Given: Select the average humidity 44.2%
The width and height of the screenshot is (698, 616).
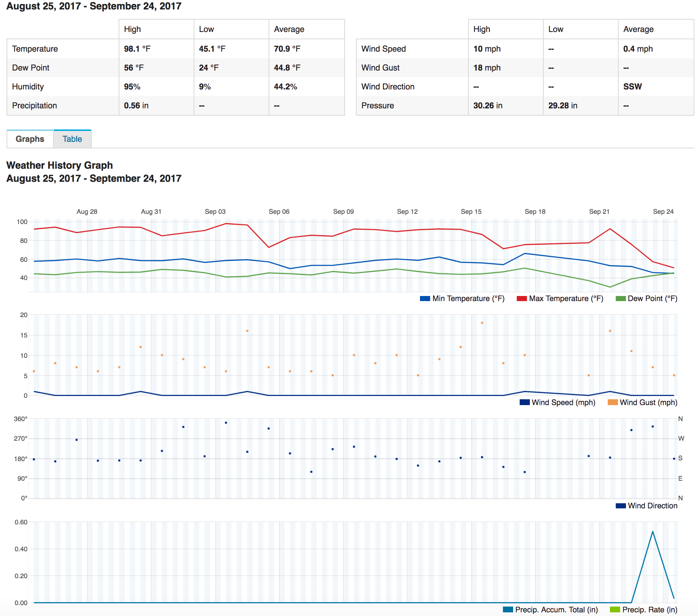Looking at the screenshot, I should [x=286, y=87].
